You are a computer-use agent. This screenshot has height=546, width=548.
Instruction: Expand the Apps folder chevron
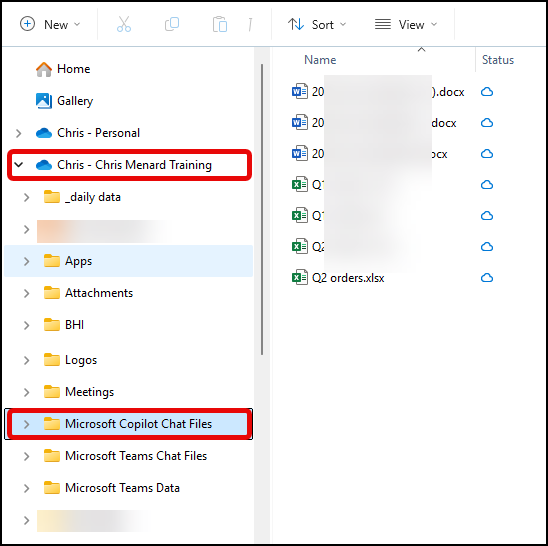27,261
